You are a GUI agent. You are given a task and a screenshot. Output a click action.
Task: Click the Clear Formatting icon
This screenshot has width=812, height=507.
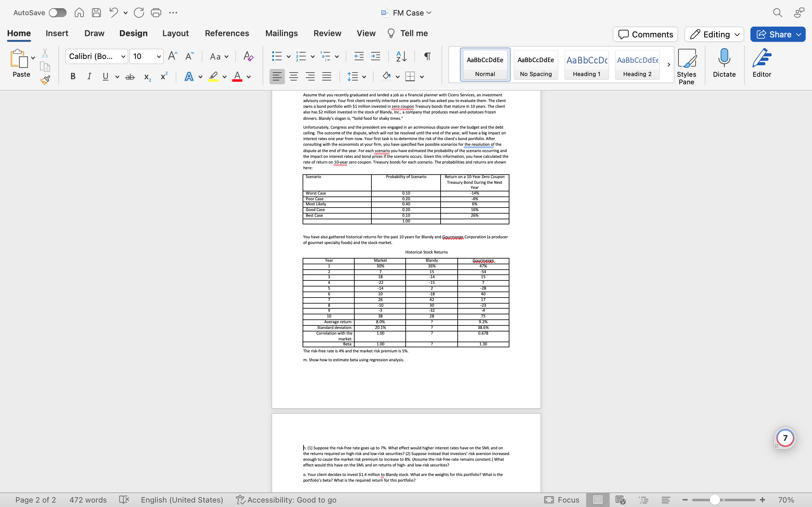tap(248, 56)
